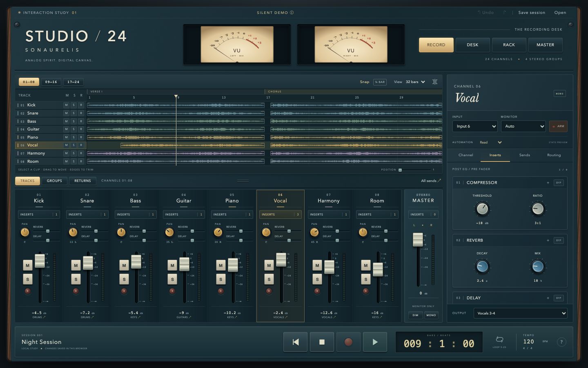The image size is (588, 368).
Task: Open the Input 6 dropdown
Action: 475,126
